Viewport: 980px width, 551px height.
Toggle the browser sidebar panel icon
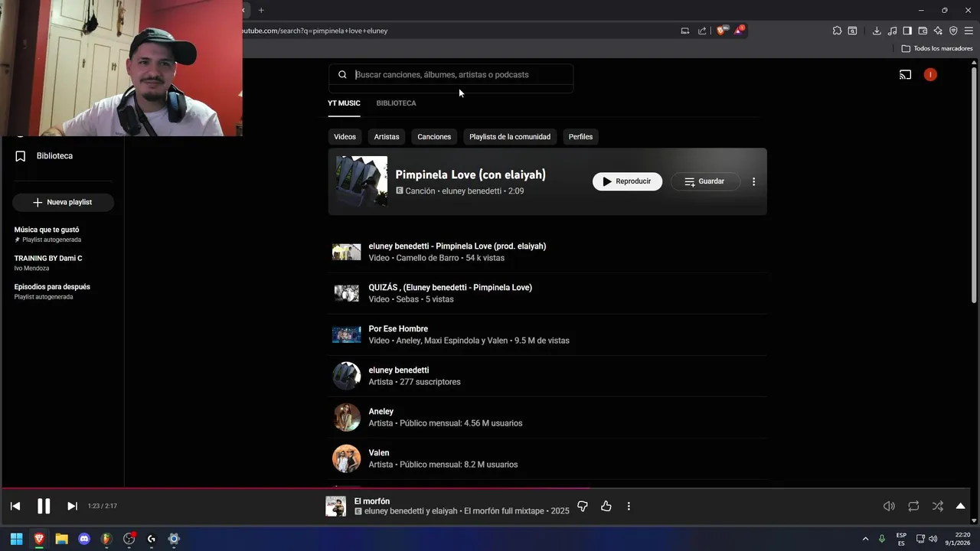pyautogui.click(x=907, y=31)
